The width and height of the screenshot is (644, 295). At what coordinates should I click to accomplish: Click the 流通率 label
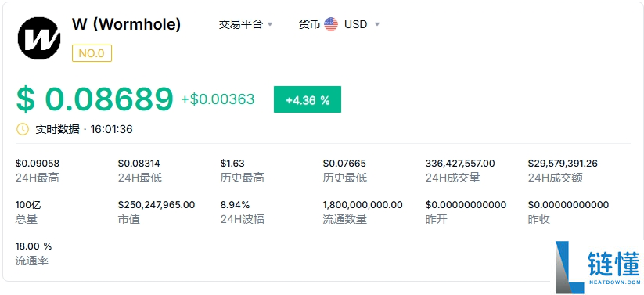coord(31,261)
